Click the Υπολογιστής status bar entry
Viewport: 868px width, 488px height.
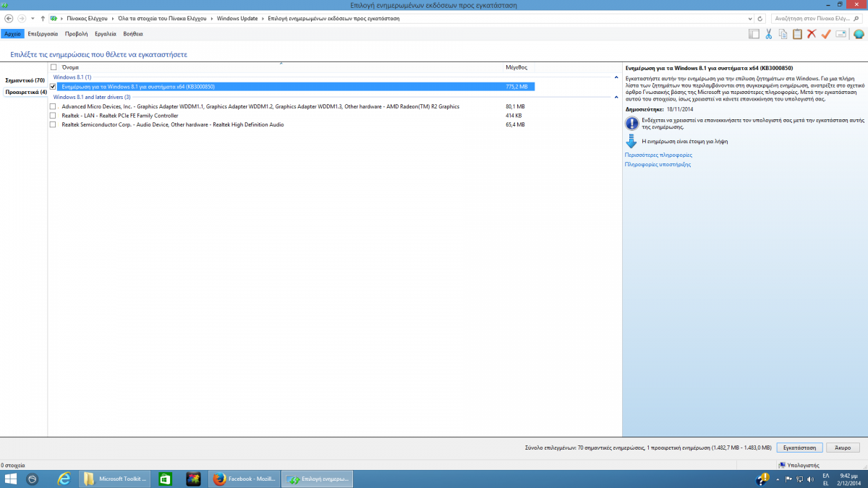(x=799, y=465)
